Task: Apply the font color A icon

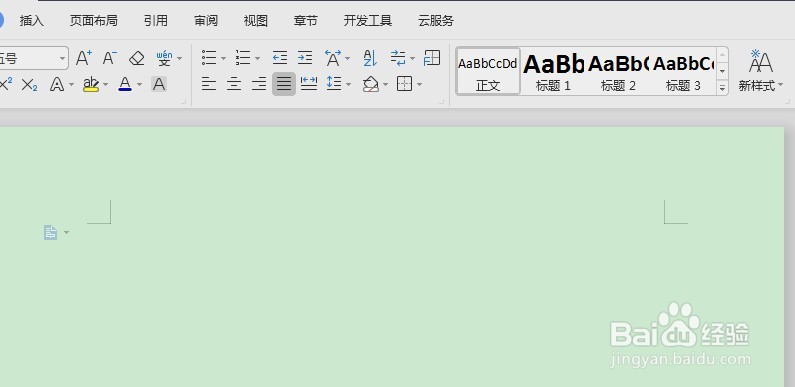Action: point(125,84)
